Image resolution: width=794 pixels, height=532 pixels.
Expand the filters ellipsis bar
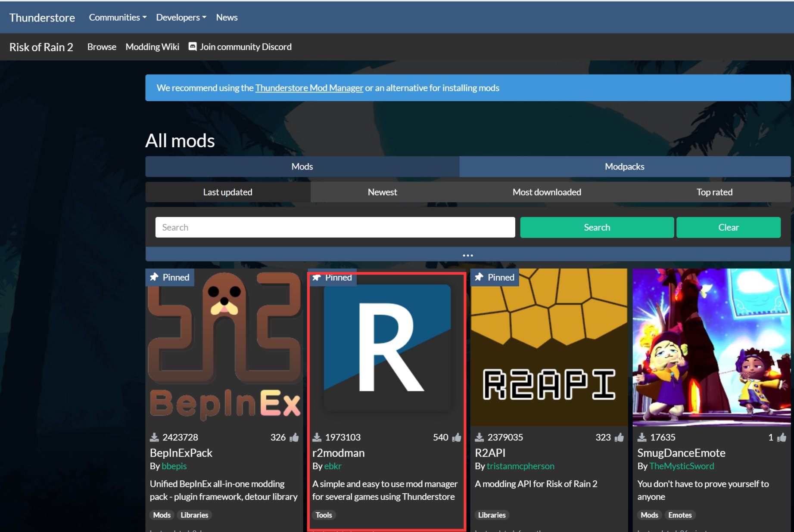click(x=468, y=254)
